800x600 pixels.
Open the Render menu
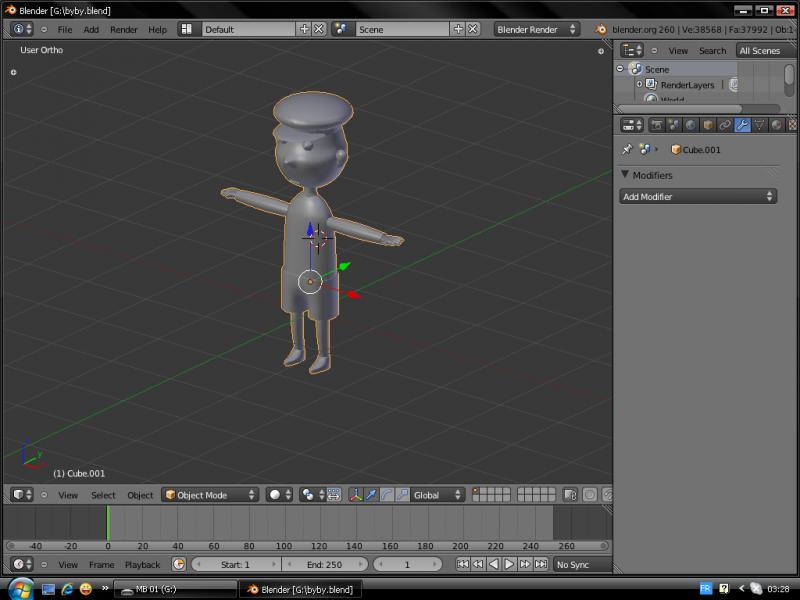(123, 30)
